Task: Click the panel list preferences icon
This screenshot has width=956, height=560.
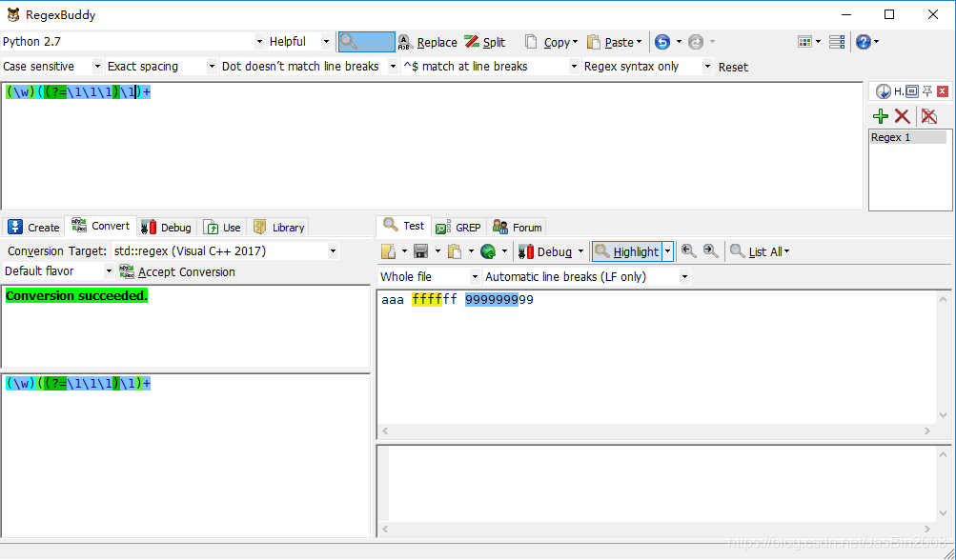Action: [x=837, y=42]
